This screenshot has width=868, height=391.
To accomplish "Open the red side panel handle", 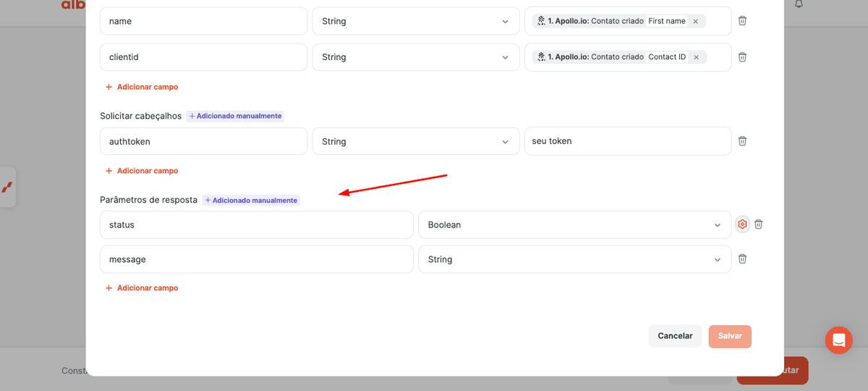I will point(7,187).
